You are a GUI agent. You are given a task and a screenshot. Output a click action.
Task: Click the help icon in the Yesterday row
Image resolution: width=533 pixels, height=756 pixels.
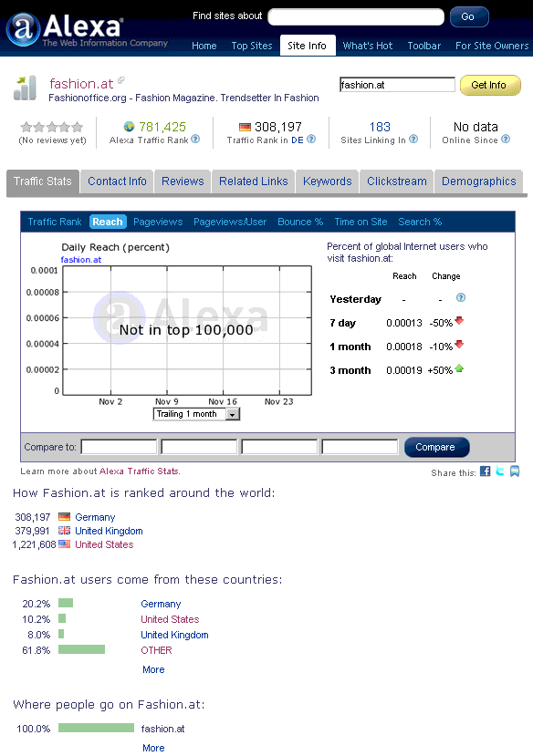[x=461, y=297]
